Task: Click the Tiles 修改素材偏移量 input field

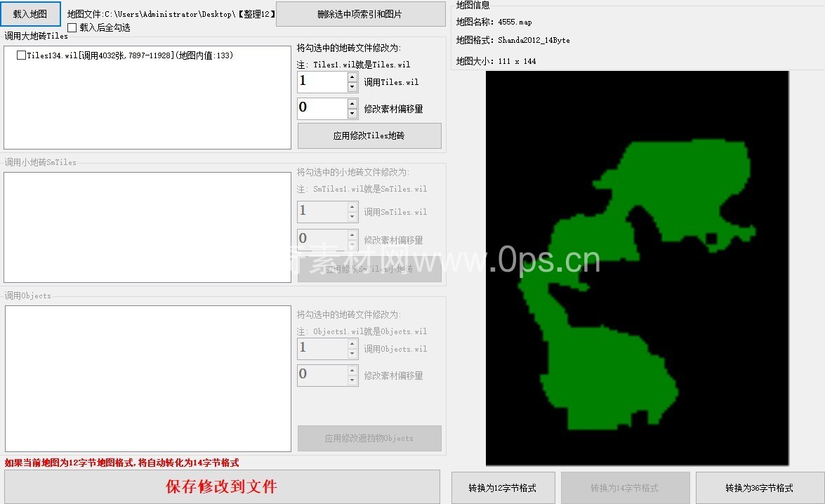Action: 322,108
